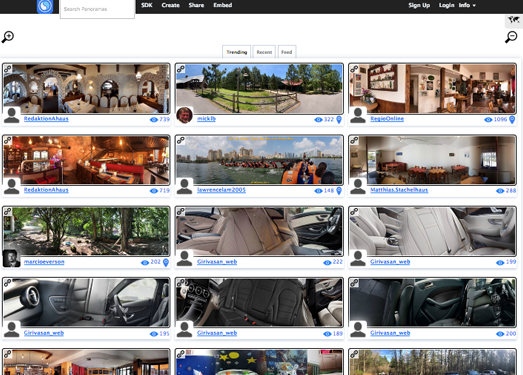Click the Sign Up link
This screenshot has height=375, width=523.
point(419,5)
